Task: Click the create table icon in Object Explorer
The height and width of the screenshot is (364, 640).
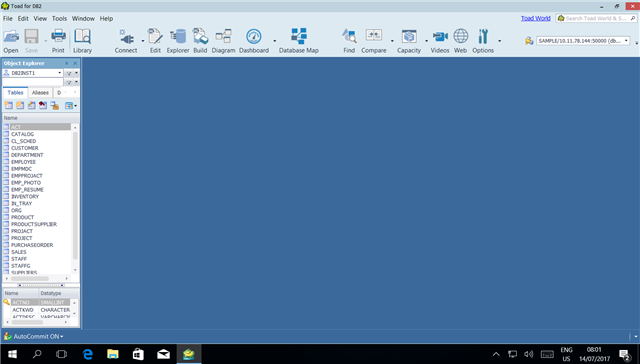Action: click(x=9, y=106)
